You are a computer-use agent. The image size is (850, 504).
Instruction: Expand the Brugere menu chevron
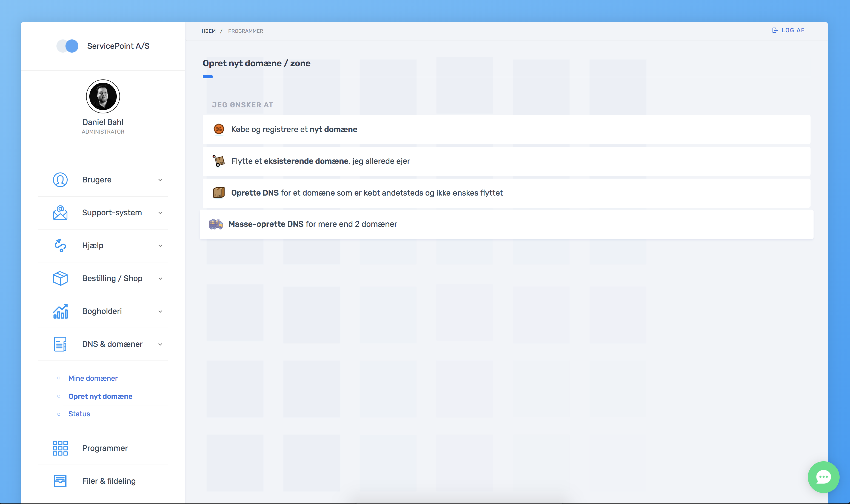tap(160, 180)
